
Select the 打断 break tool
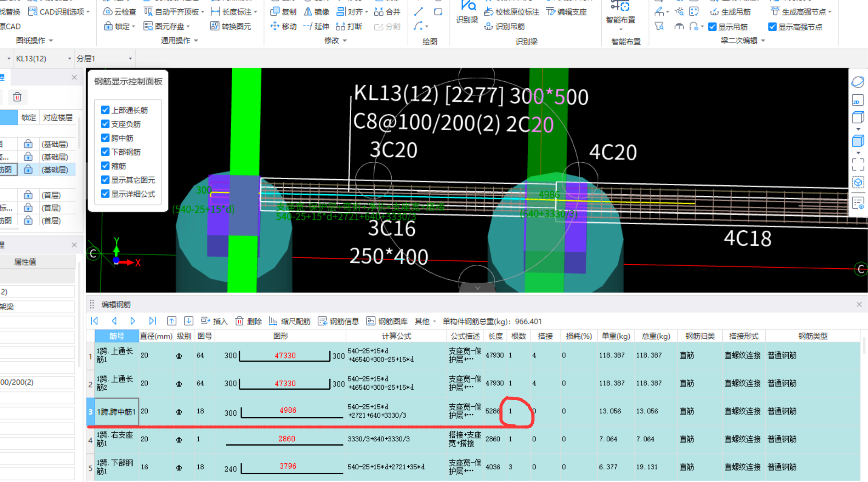coord(349,26)
